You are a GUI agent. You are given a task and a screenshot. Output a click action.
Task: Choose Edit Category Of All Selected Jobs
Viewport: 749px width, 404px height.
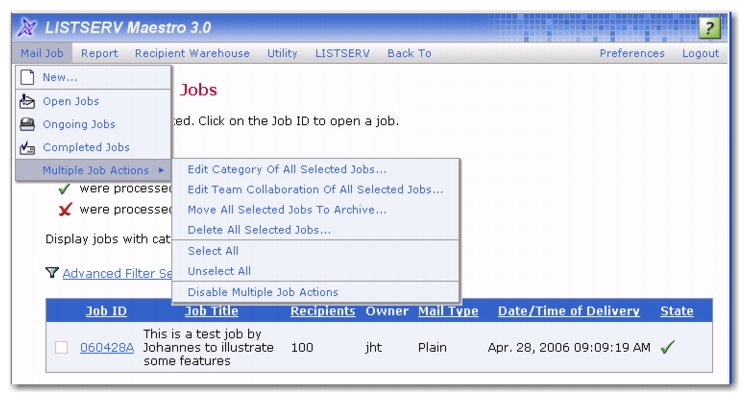(316, 170)
